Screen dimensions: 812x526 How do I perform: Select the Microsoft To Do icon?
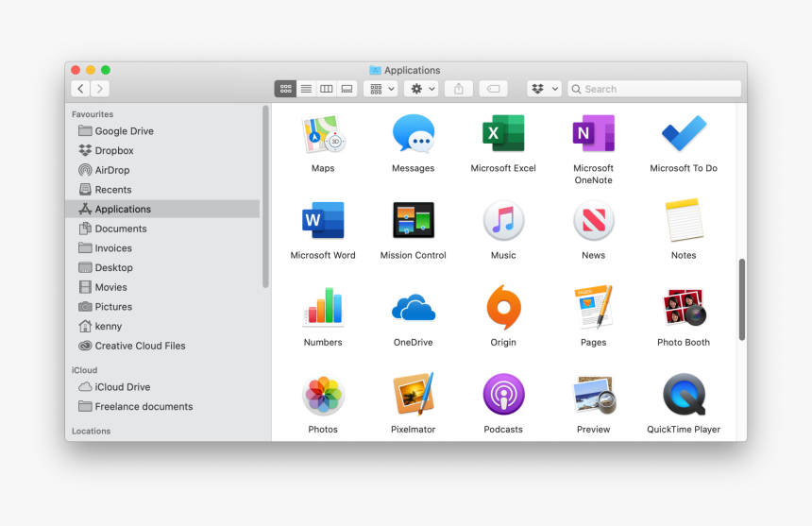[684, 133]
